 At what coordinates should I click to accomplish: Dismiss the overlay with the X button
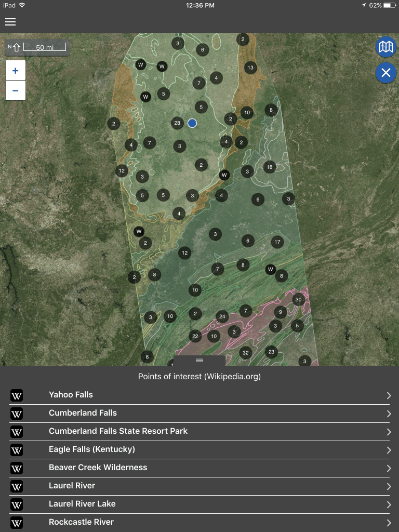[x=385, y=73]
